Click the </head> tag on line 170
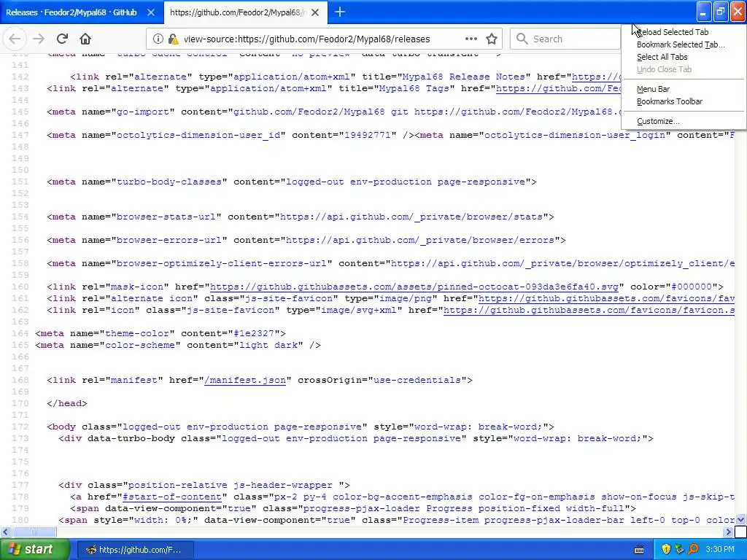This screenshot has width=747, height=560. pos(67,403)
